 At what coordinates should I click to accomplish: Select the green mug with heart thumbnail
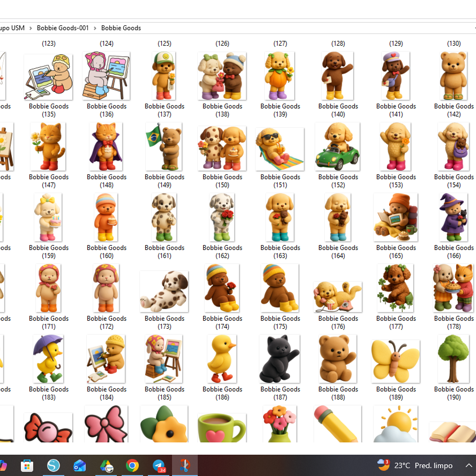click(x=222, y=427)
